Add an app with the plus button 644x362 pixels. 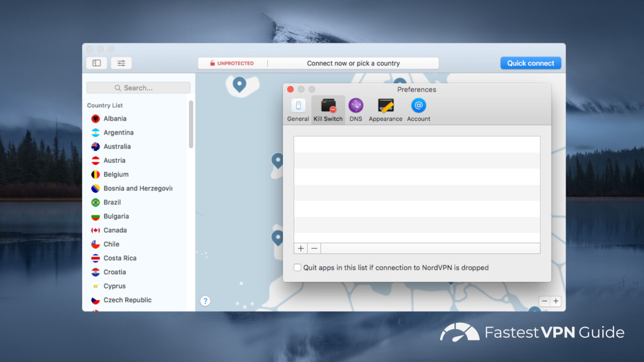[301, 248]
